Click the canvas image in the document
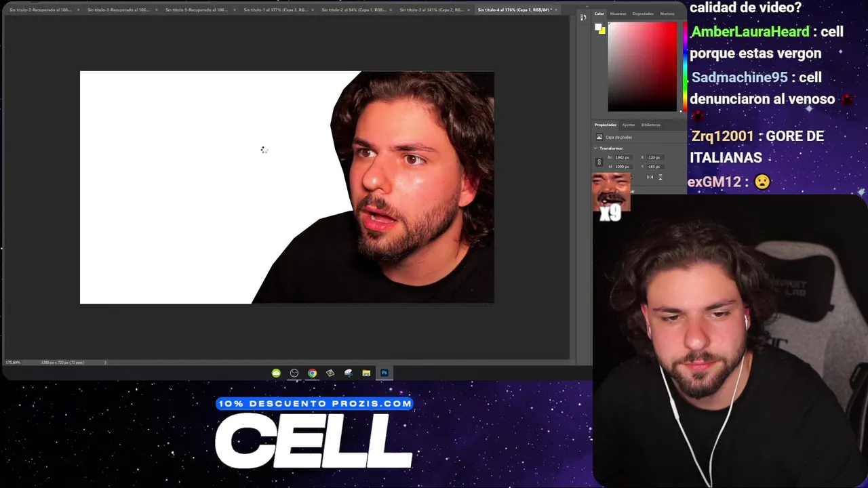Image resolution: width=868 pixels, height=488 pixels. [287, 188]
